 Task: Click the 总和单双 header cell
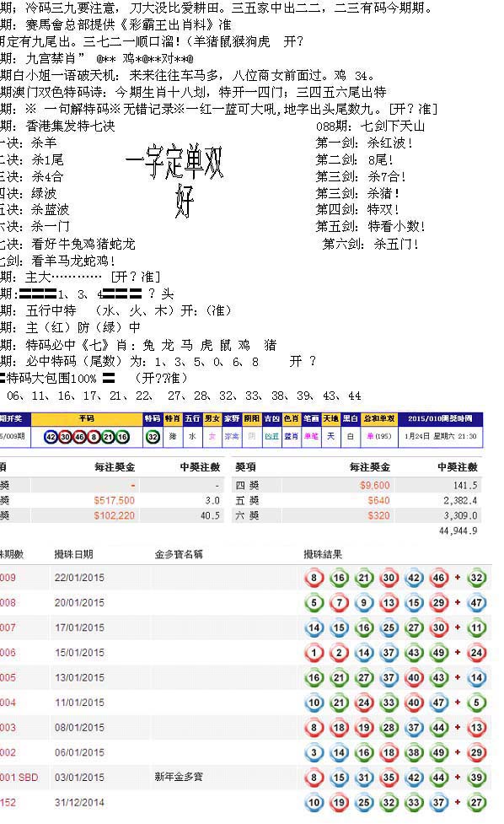click(x=379, y=418)
